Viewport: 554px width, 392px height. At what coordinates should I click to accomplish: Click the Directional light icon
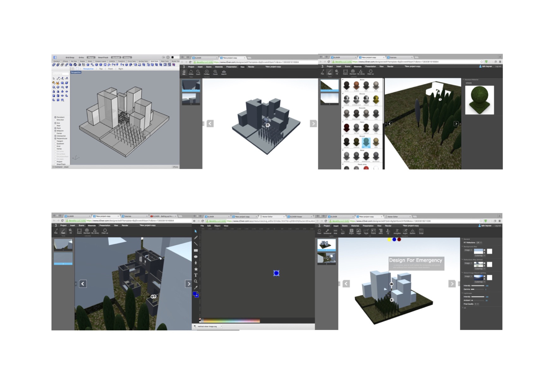[x=328, y=231]
